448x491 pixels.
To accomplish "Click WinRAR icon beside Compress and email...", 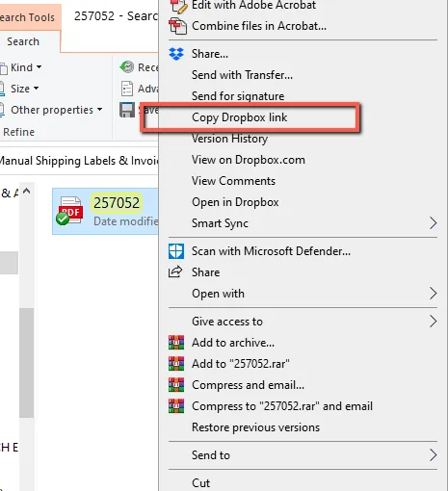I will (x=176, y=385).
